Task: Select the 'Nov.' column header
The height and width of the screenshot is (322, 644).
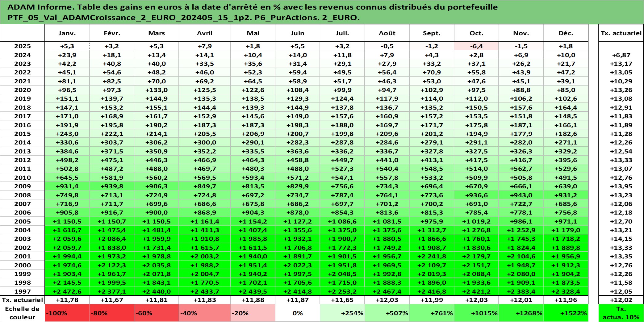Action: 521,33
